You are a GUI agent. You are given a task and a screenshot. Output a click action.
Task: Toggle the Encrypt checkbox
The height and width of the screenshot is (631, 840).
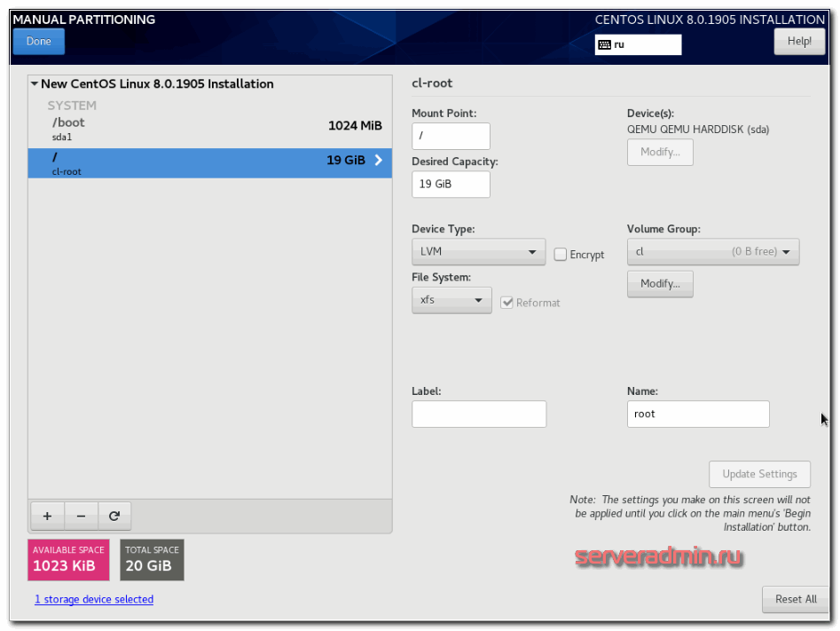(560, 254)
